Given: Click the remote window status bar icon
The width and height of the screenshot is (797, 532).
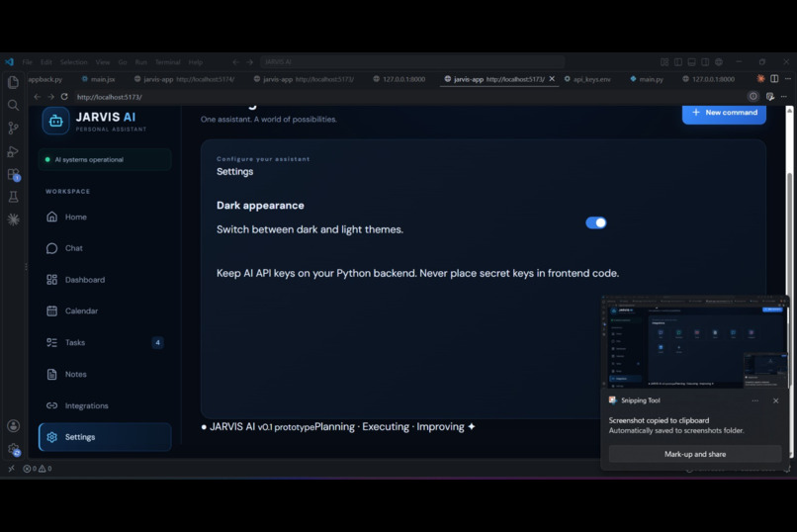Looking at the screenshot, I should [11, 469].
